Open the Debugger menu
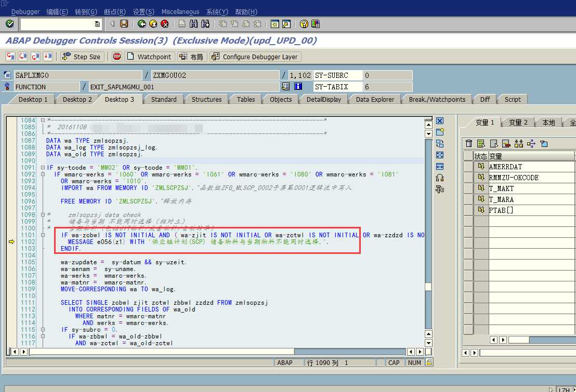Viewport: 576px width, 392px height. (25, 12)
